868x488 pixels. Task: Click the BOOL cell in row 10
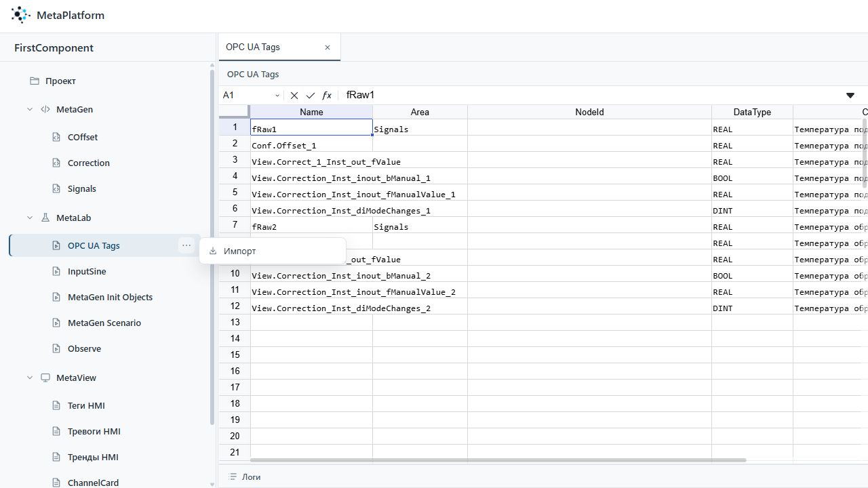pos(752,275)
